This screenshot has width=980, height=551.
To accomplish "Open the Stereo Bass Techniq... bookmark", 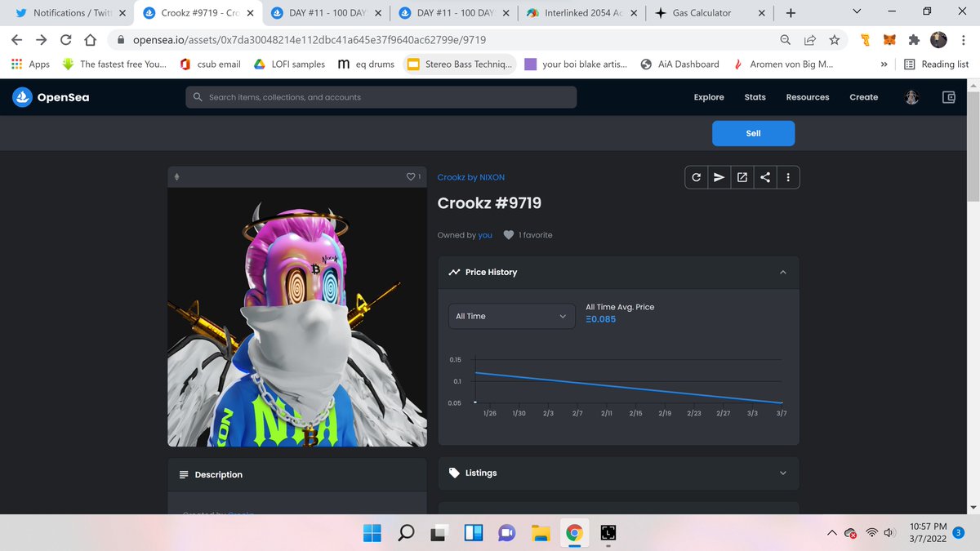I will point(461,64).
